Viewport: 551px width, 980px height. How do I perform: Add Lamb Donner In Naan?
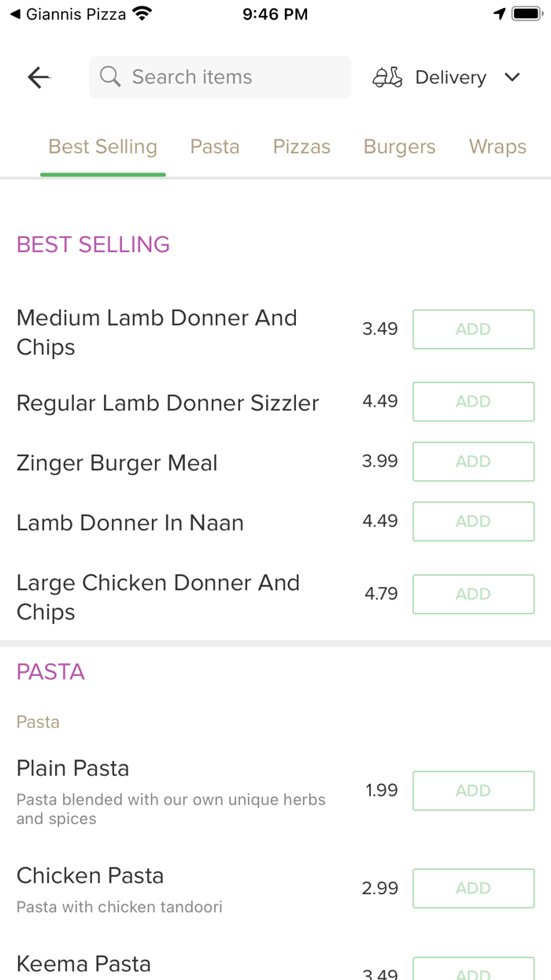click(x=473, y=522)
